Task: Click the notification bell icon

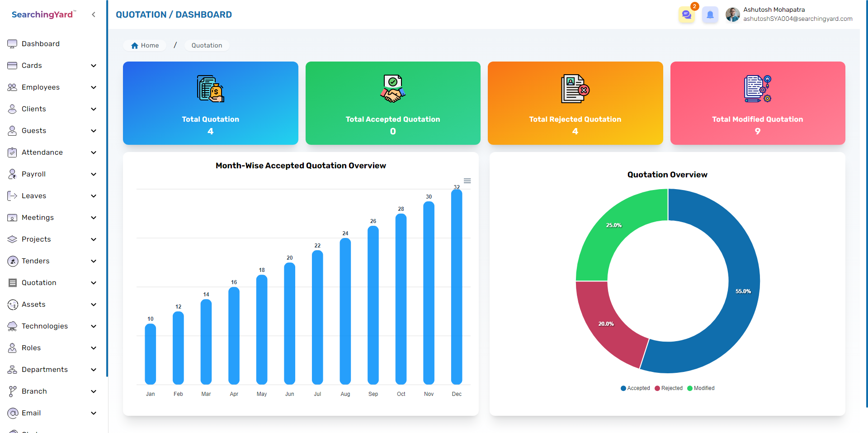Action: pos(710,15)
